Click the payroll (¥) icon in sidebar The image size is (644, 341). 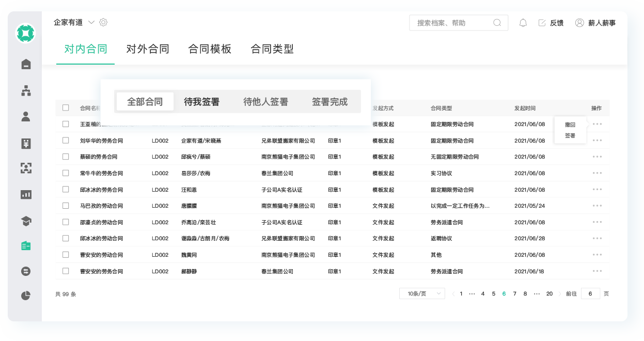pyautogui.click(x=25, y=142)
